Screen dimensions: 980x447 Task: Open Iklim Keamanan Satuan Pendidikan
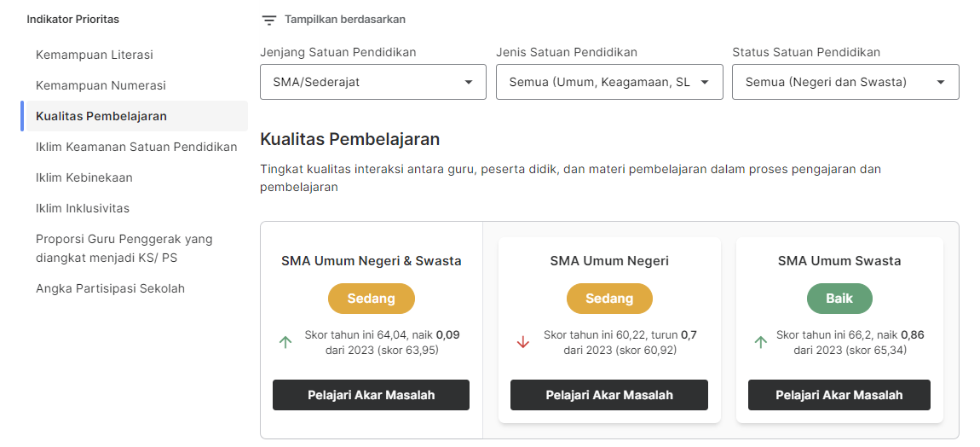coord(135,147)
